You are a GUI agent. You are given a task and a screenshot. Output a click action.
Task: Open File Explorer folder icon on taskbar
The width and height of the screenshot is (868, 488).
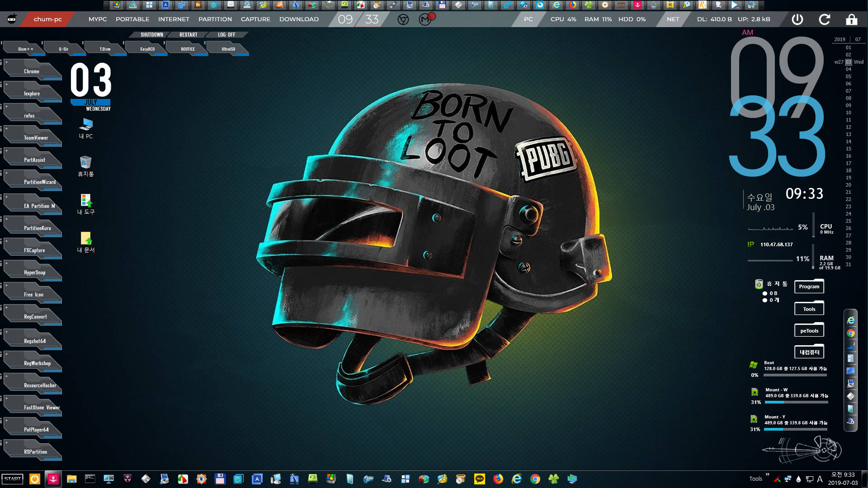[71, 479]
